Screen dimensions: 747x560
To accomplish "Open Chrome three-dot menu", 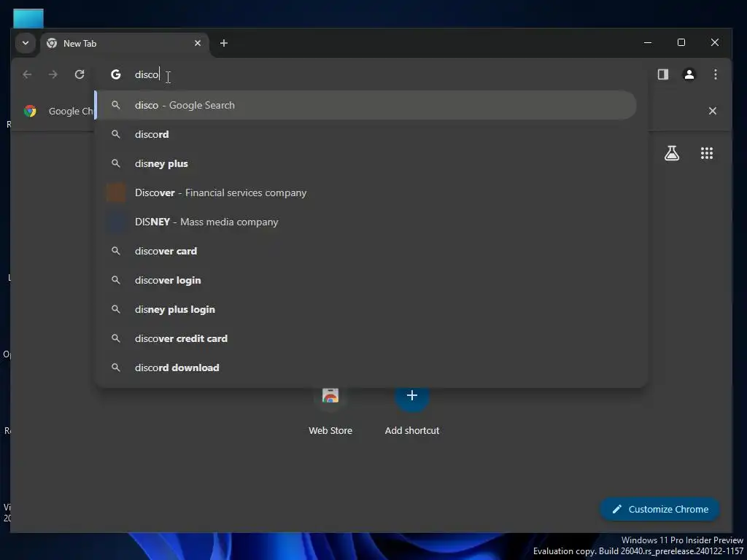I will pyautogui.click(x=715, y=74).
